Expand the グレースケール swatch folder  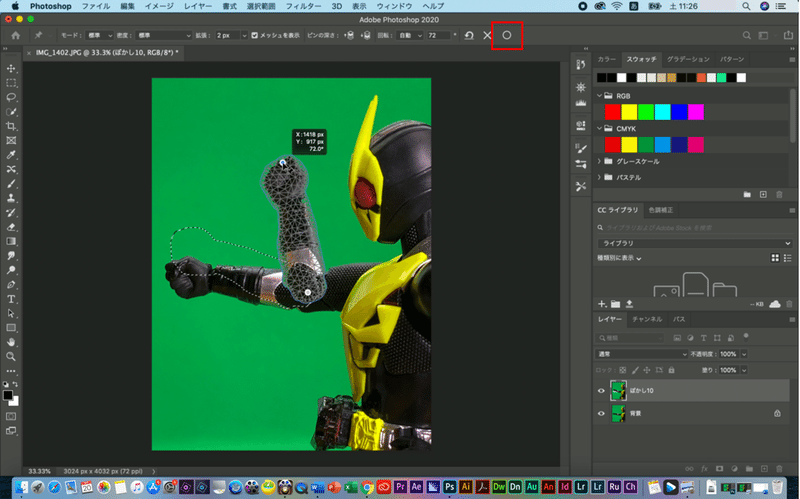click(x=601, y=161)
